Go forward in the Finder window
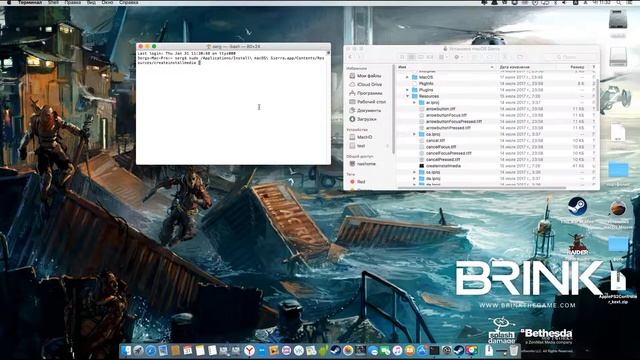The height and width of the screenshot is (360, 640). [x=360, y=57]
